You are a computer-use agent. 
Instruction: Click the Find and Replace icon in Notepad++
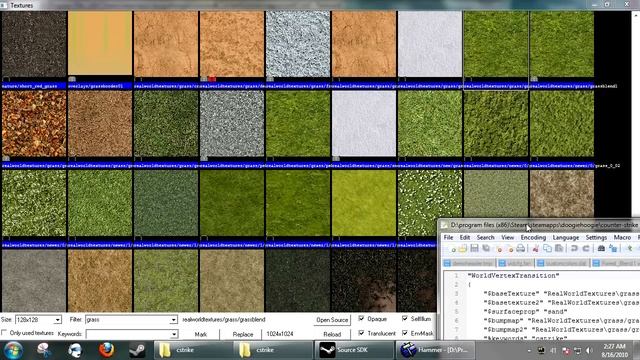613,248
